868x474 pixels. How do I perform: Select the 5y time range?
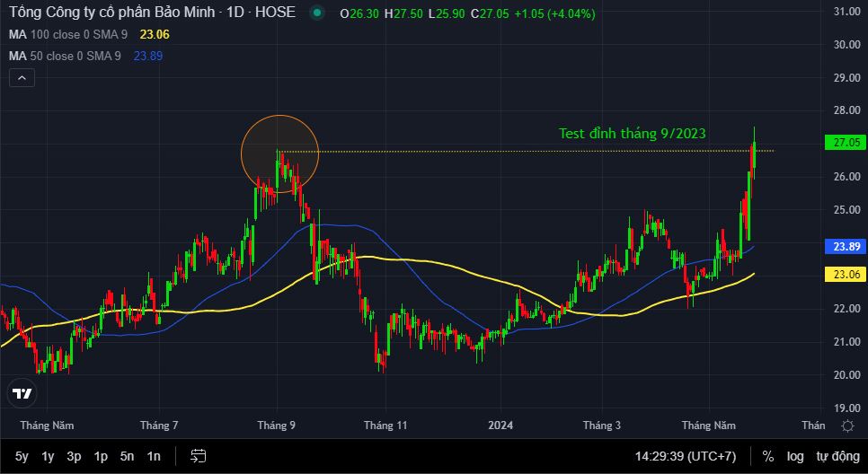[x=22, y=456]
